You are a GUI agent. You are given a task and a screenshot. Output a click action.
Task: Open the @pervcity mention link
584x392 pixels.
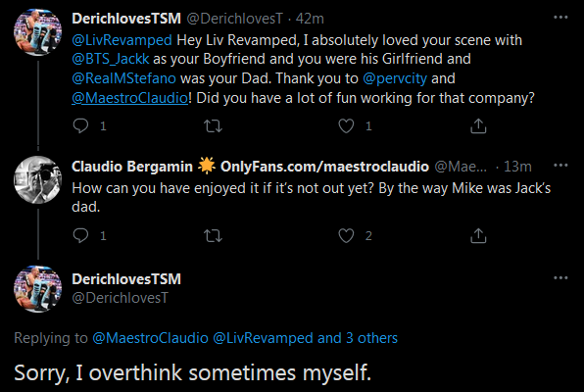point(395,78)
